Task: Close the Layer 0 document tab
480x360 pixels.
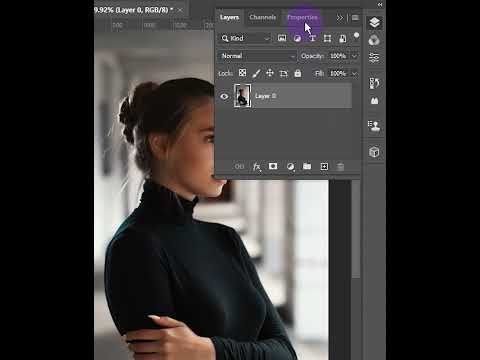Action: point(180,10)
